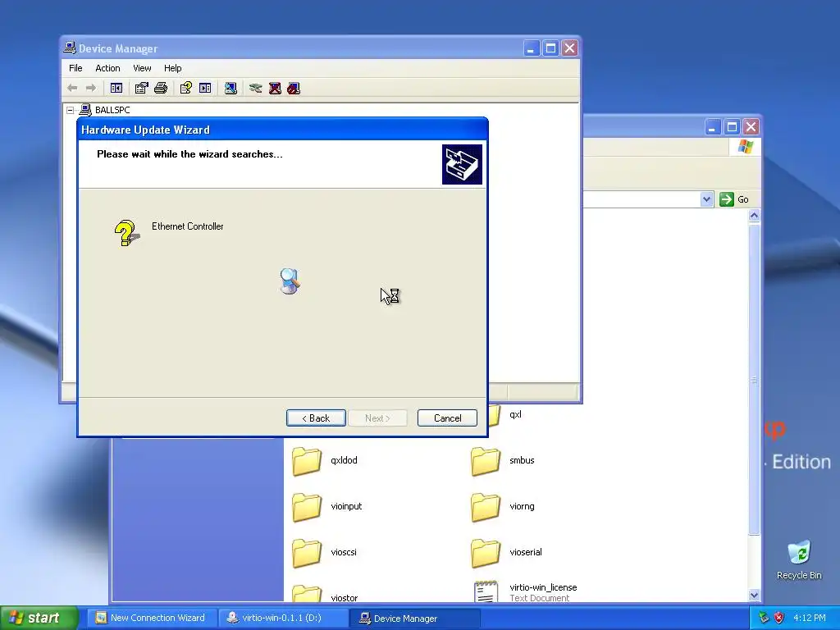Open the address bar dropdown in Explorer
Viewport: 840px width, 630px height.
[x=706, y=199]
